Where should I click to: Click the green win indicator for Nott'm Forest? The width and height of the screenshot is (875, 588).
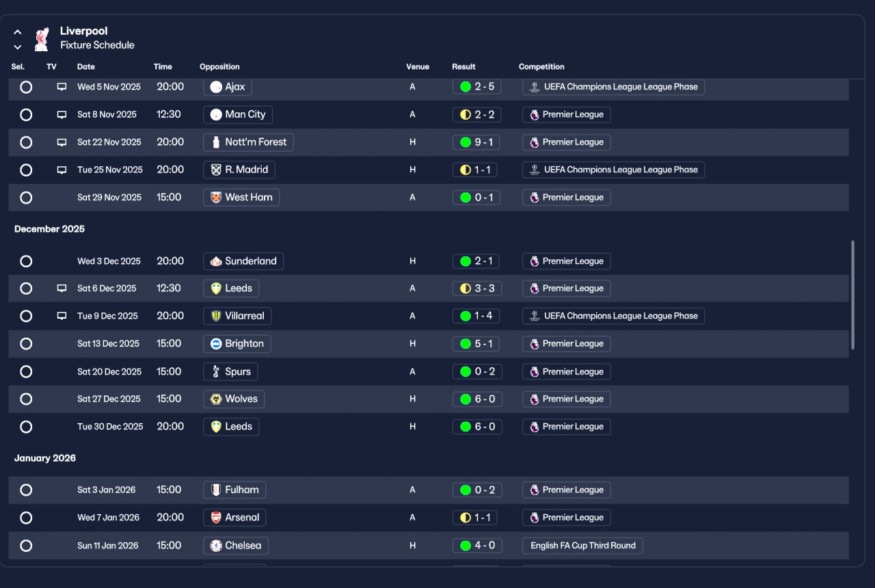(x=466, y=142)
